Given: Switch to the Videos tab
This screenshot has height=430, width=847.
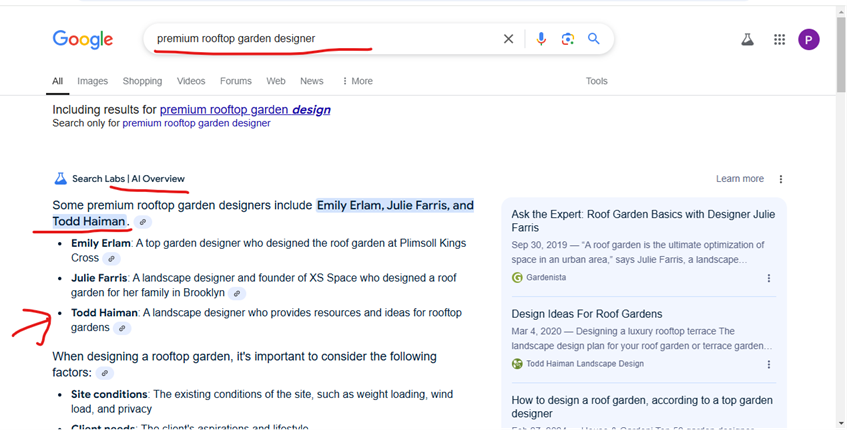Looking at the screenshot, I should (x=191, y=81).
